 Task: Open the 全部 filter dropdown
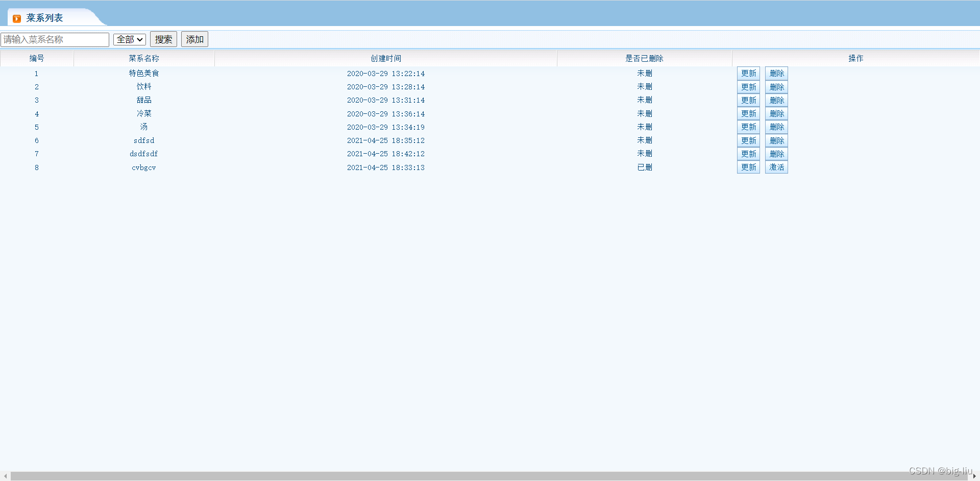coord(130,39)
